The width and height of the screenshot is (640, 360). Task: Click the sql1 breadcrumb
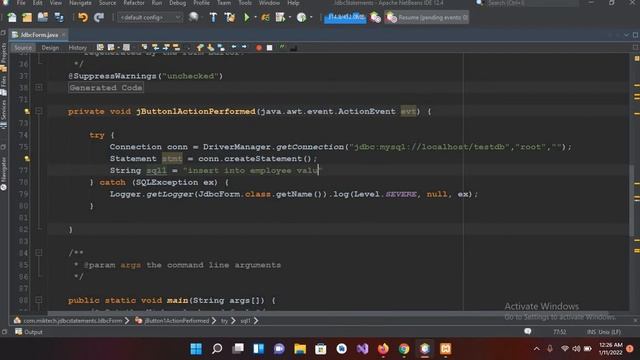pos(245,321)
